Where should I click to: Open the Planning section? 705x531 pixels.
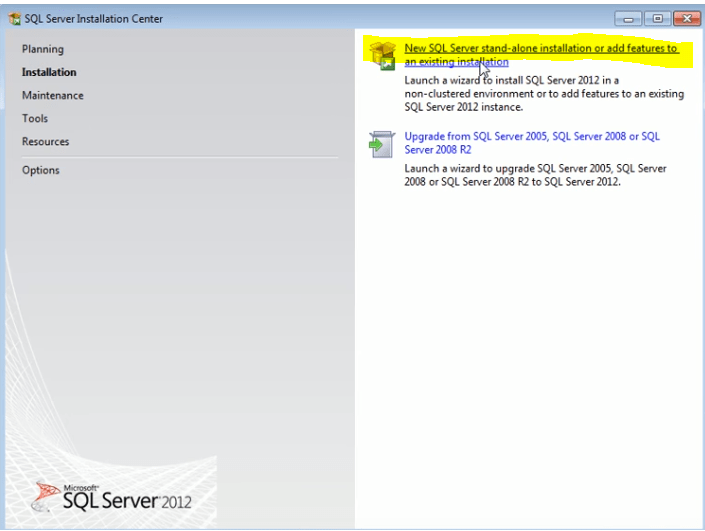[43, 49]
